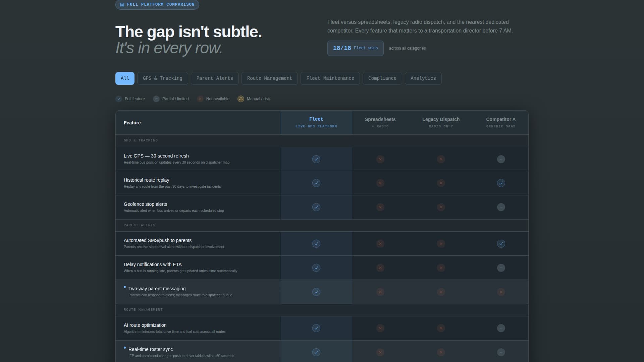
Task: Click the Full Platform Comparison pill
Action: tap(157, 5)
